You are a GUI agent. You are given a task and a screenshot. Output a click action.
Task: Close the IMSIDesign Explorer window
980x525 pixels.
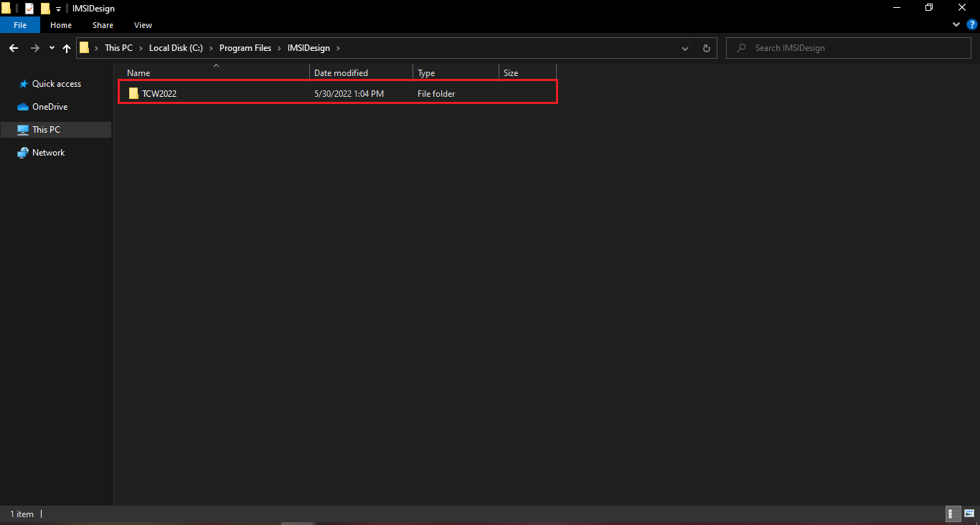click(x=962, y=8)
